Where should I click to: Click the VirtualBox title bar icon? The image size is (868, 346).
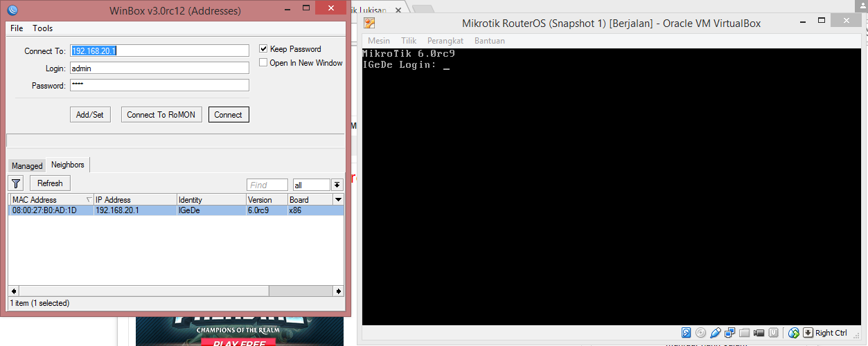pos(370,23)
